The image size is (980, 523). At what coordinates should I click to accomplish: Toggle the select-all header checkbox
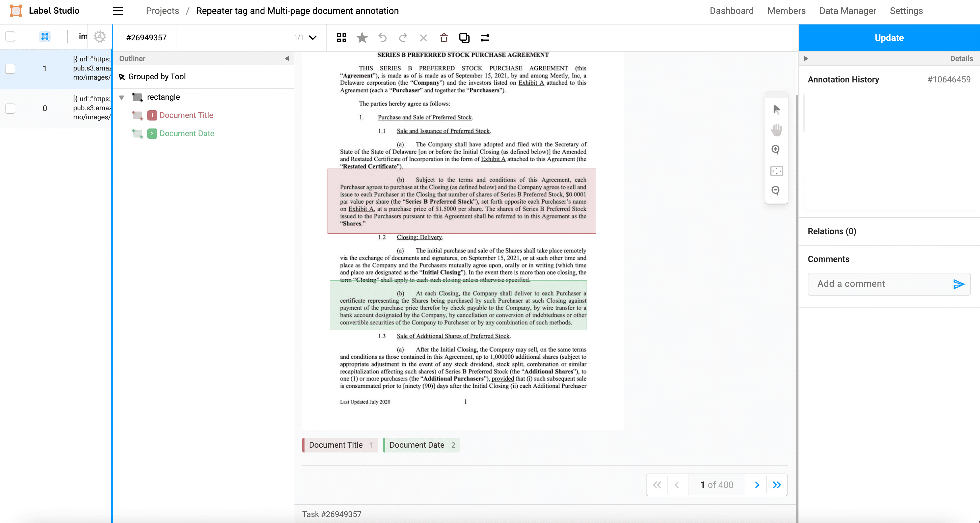[10, 37]
